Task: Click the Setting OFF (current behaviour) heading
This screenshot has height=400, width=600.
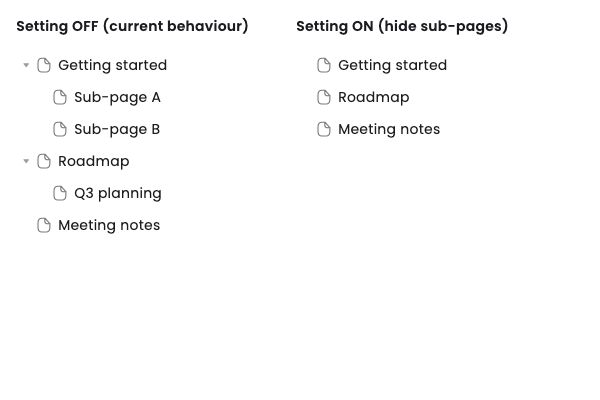Action: [132, 26]
